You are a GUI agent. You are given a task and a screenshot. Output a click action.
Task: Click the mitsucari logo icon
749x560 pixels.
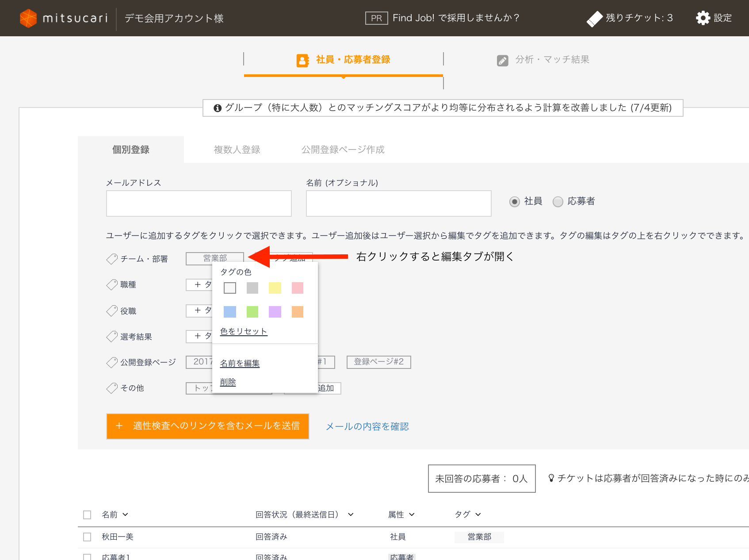click(x=28, y=18)
